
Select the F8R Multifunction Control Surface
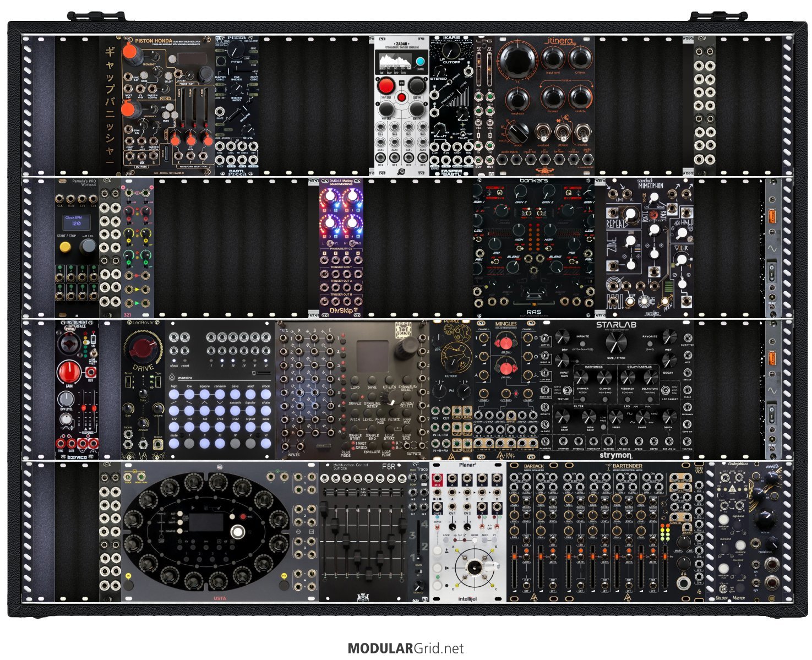363,531
